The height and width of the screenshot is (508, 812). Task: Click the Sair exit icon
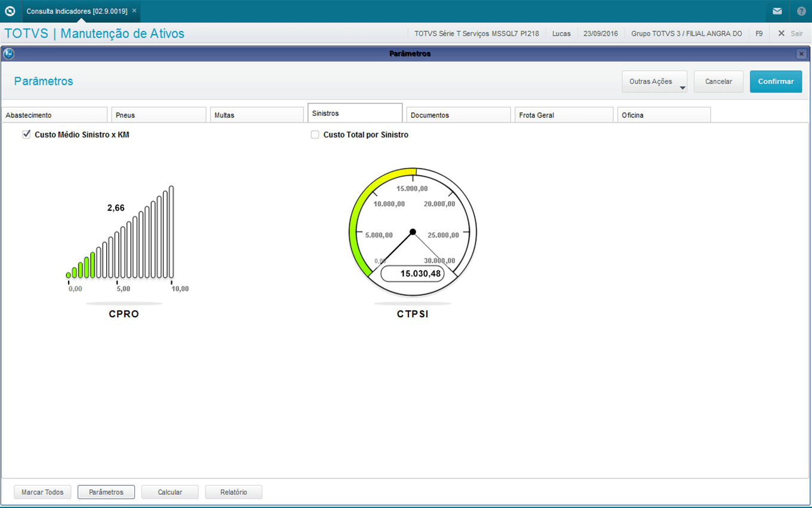[x=781, y=33]
